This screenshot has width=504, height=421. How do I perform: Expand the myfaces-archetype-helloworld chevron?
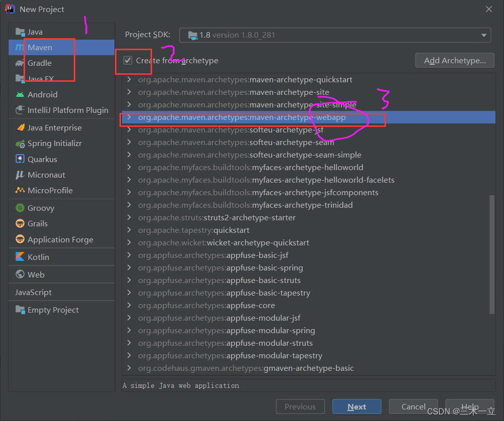(x=129, y=167)
